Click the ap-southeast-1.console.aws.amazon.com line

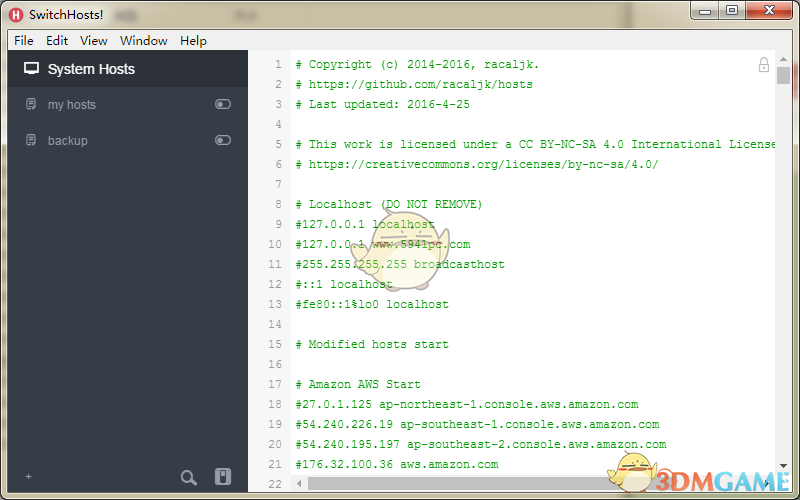477,424
